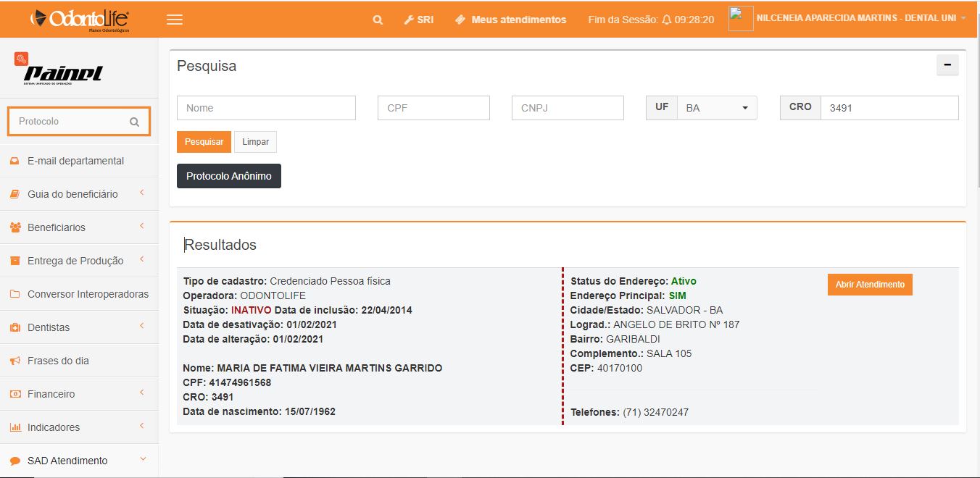
Task: Open Meus atendimentos link
Action: click(510, 20)
